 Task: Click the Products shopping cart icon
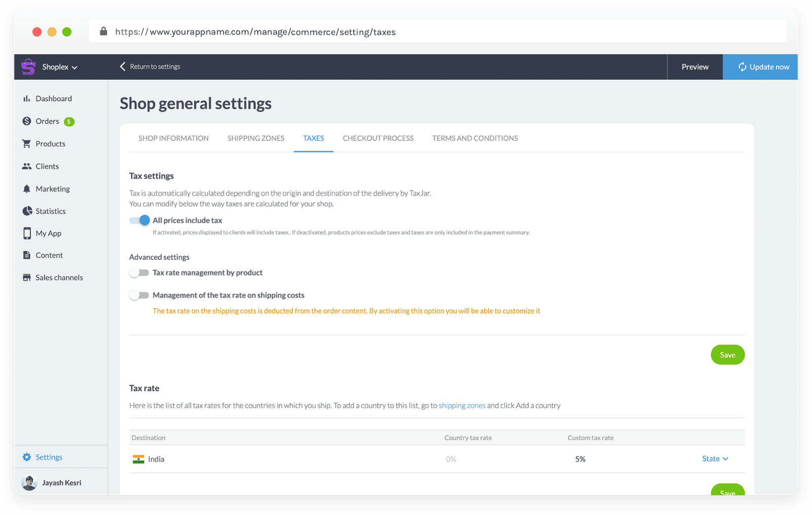point(26,144)
